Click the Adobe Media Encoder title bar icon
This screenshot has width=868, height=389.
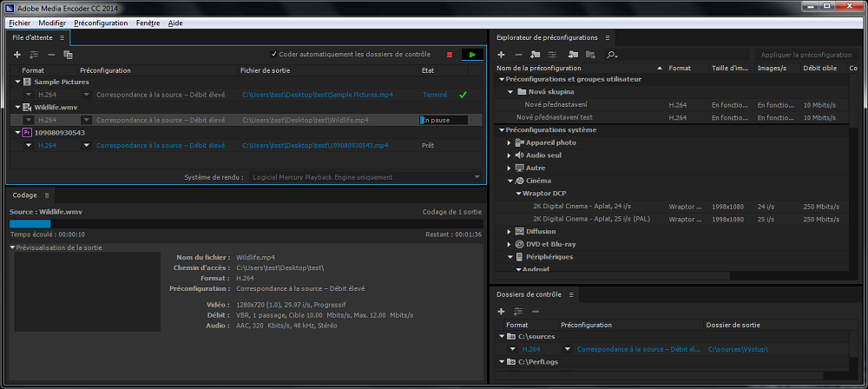(9, 8)
